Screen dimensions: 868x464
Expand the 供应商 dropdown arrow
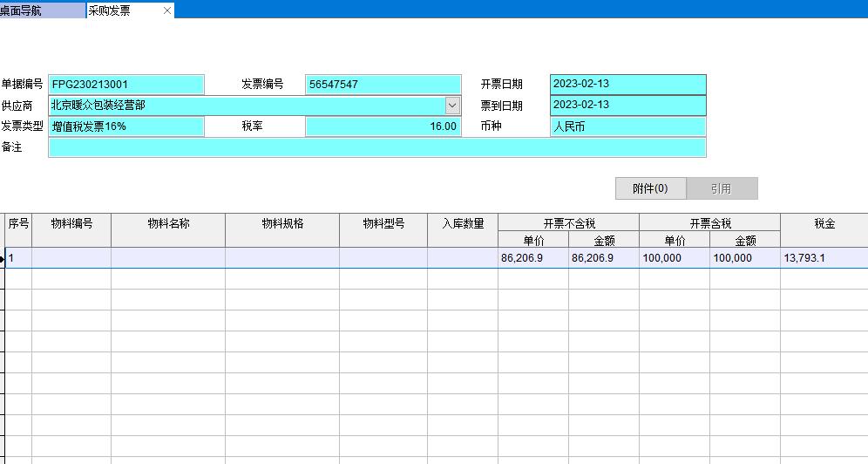452,106
